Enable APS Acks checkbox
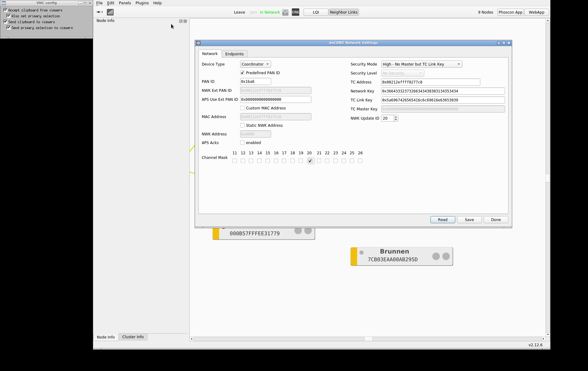 coord(242,143)
